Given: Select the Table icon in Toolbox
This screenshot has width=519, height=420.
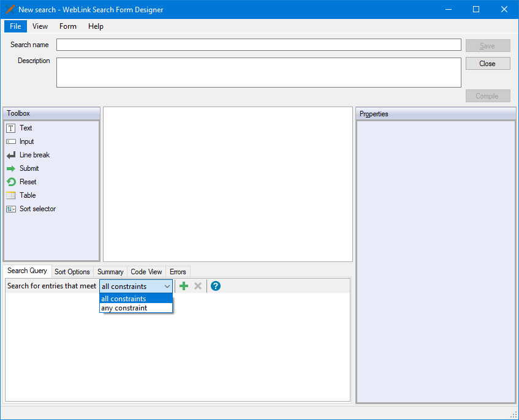Looking at the screenshot, I should (11, 195).
